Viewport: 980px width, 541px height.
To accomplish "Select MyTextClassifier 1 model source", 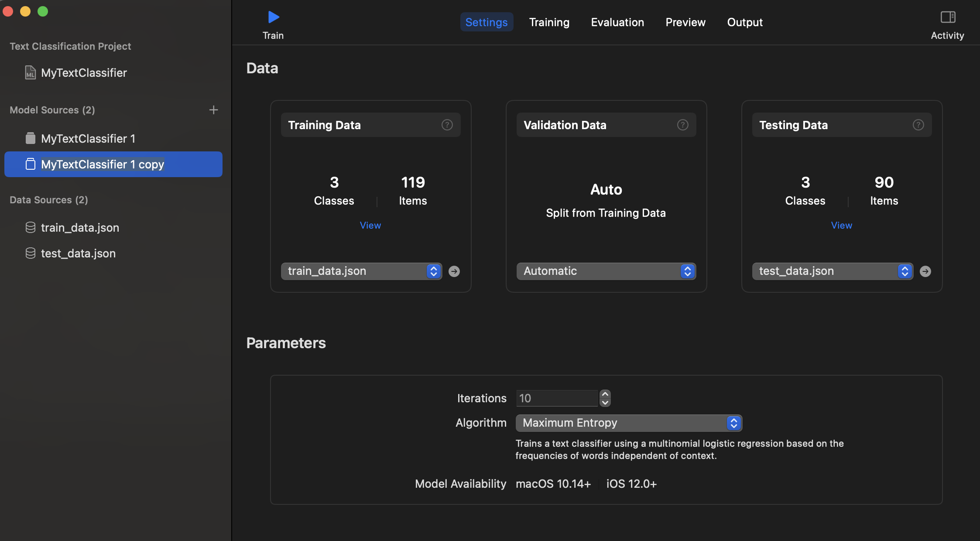I will (88, 139).
